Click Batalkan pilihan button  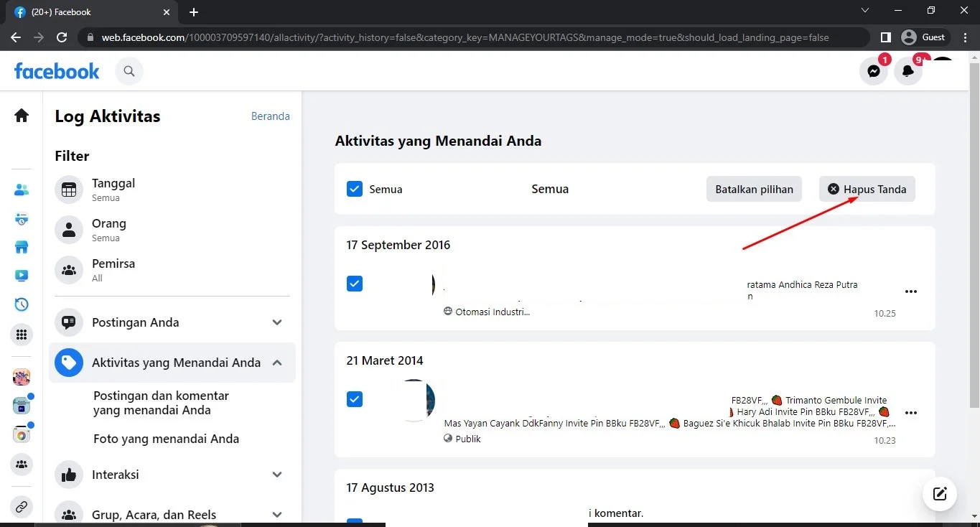(x=754, y=189)
